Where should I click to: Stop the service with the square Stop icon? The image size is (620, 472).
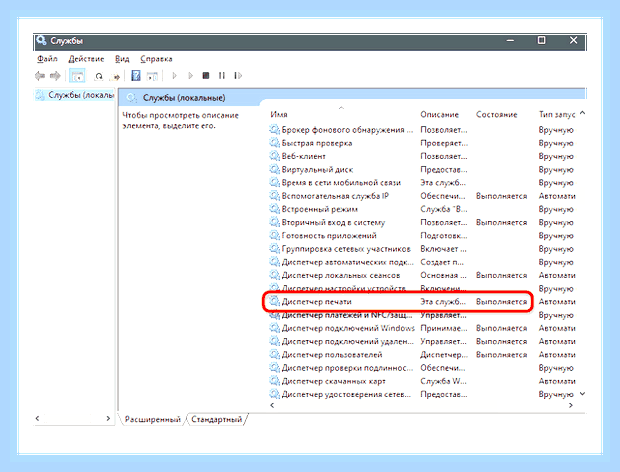pyautogui.click(x=206, y=76)
